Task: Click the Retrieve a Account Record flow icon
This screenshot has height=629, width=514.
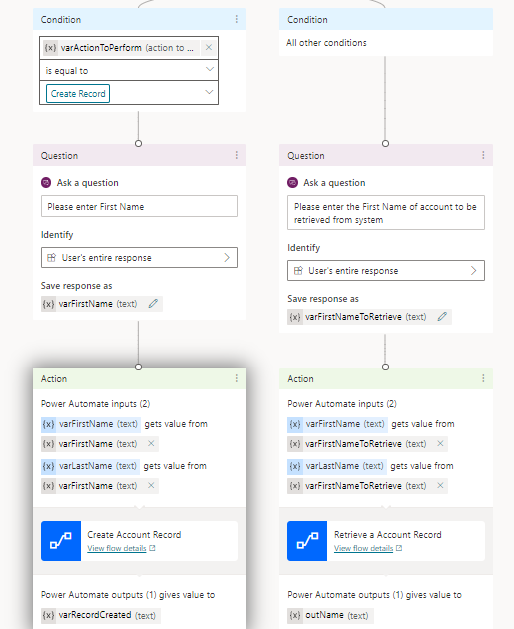Action: [307, 541]
